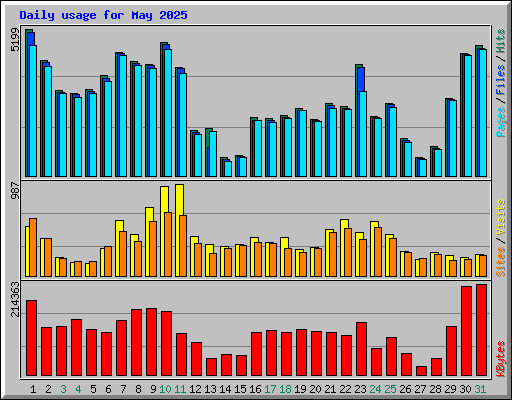
Task: Click day 28 on the x-axis
Action: (435, 389)
